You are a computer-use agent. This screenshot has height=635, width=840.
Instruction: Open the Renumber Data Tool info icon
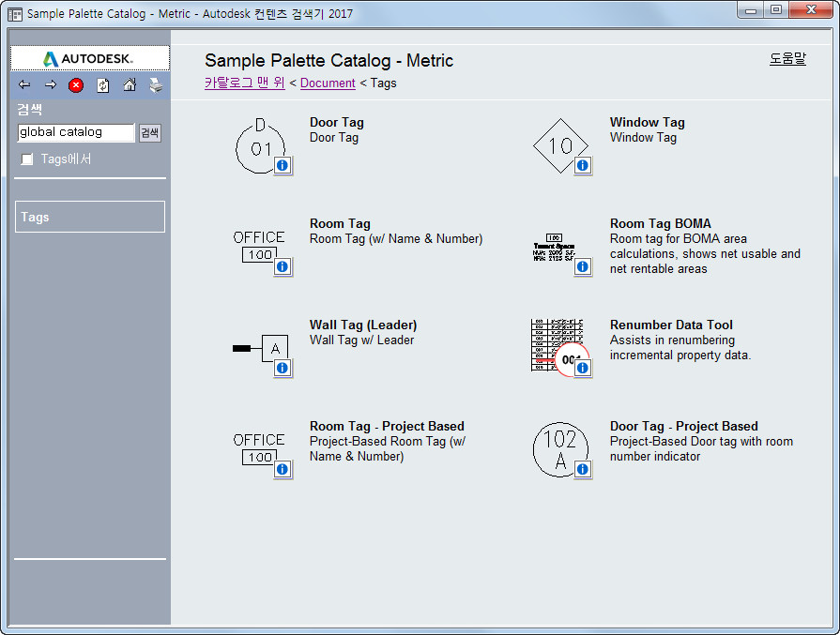tap(582, 368)
